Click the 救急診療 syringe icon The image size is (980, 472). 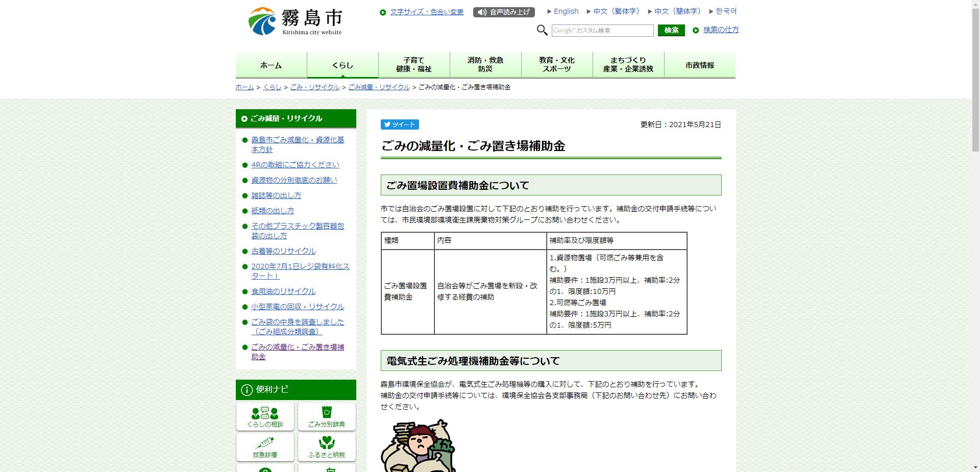click(264, 443)
